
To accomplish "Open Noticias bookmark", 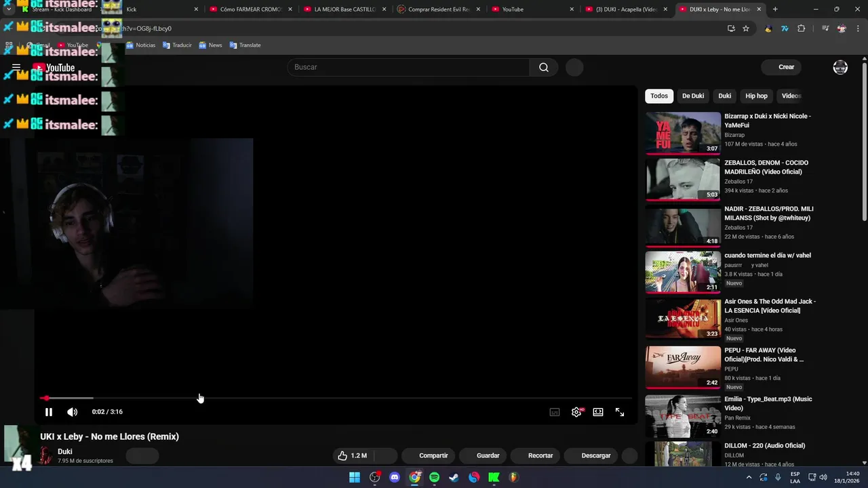I will [140, 45].
